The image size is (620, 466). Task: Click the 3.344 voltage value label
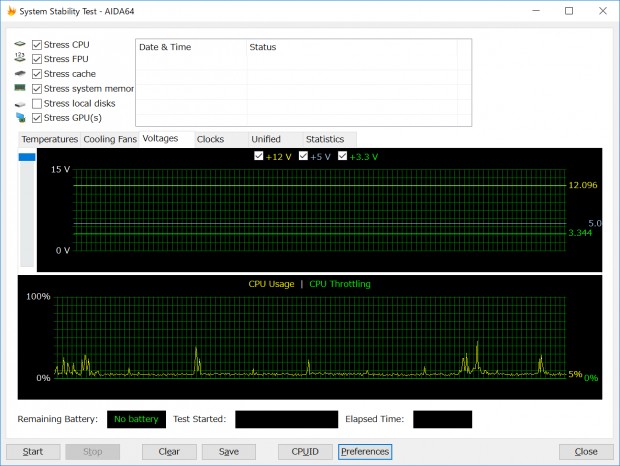580,233
